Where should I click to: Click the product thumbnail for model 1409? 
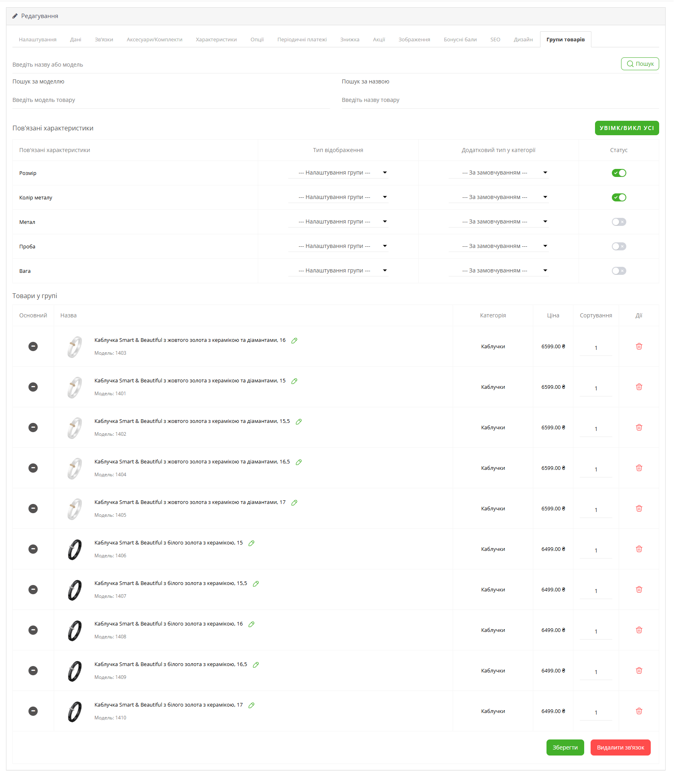click(x=75, y=671)
